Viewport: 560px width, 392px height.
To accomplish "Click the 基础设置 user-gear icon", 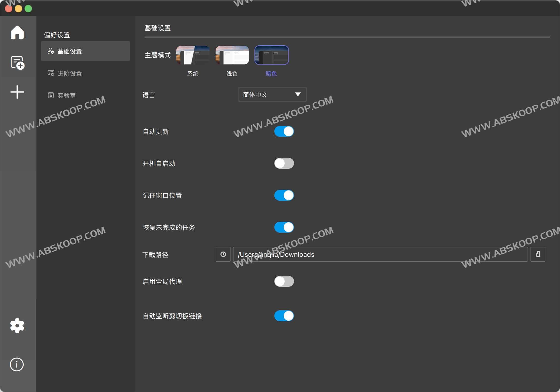I will [x=51, y=51].
